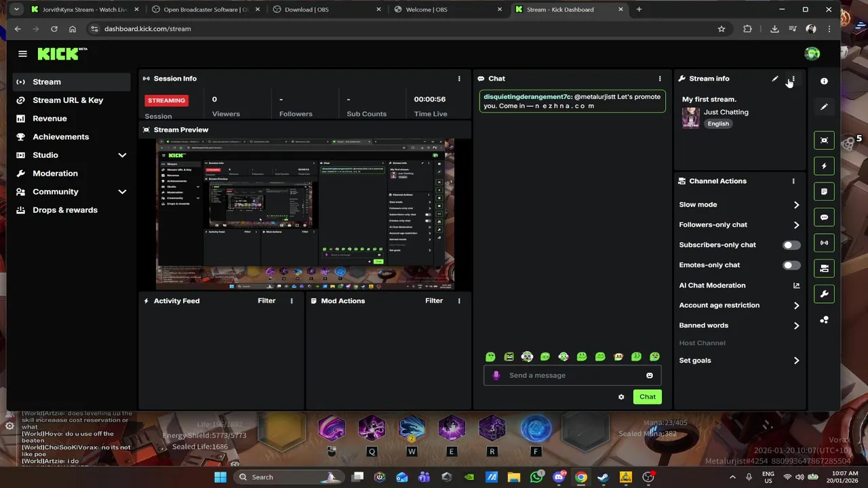Screen dimensions: 868x488
Task: Insert the headphones emote with purple glasses
Action: coord(527,357)
